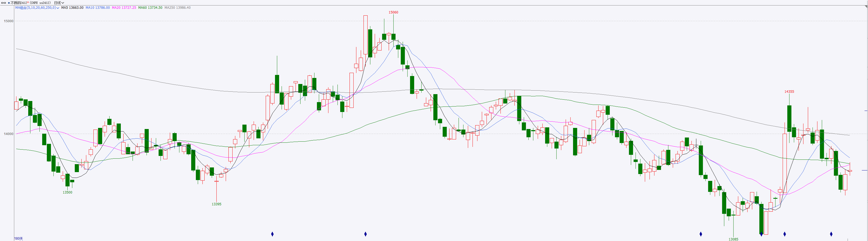
Task: Click the diamond marker under the lowest candles
Action: (761, 234)
